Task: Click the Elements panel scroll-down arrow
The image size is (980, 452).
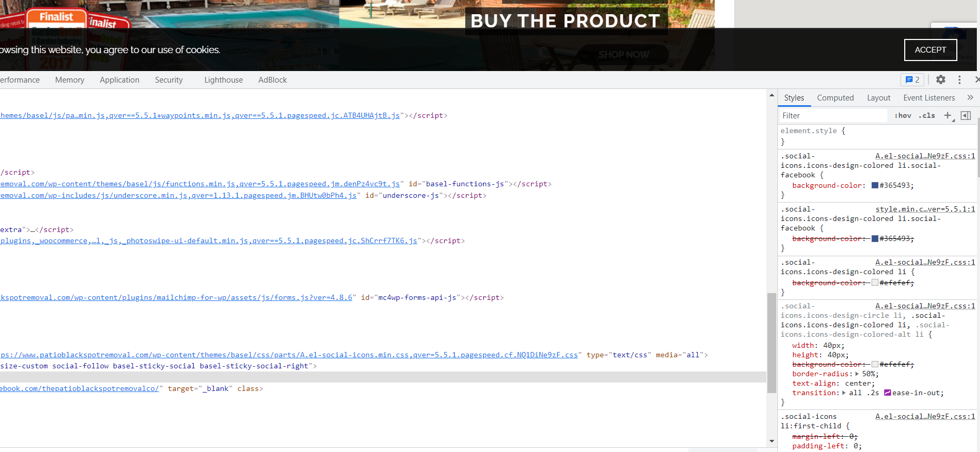Action: 772,441
